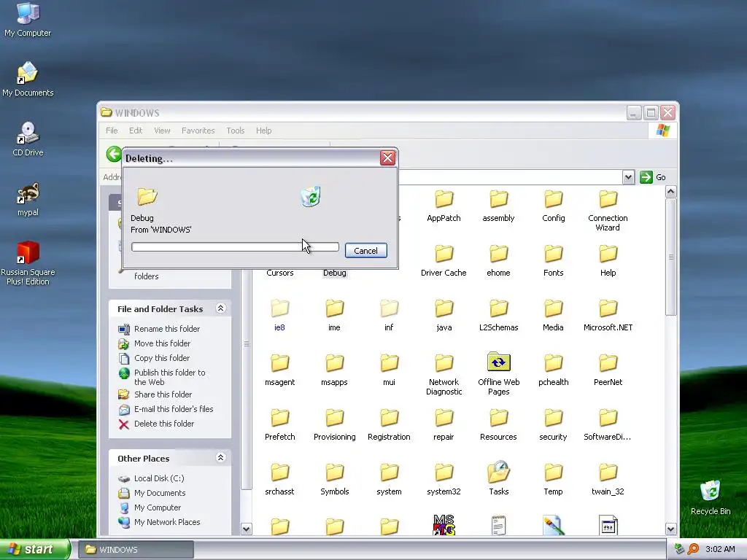The width and height of the screenshot is (747, 560).
Task: Select the pchealth folder
Action: tap(553, 370)
